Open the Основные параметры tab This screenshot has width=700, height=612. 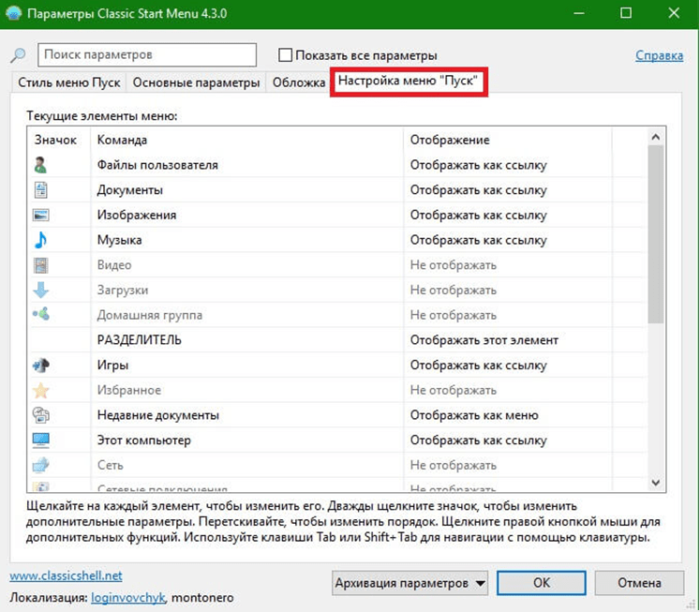196,82
